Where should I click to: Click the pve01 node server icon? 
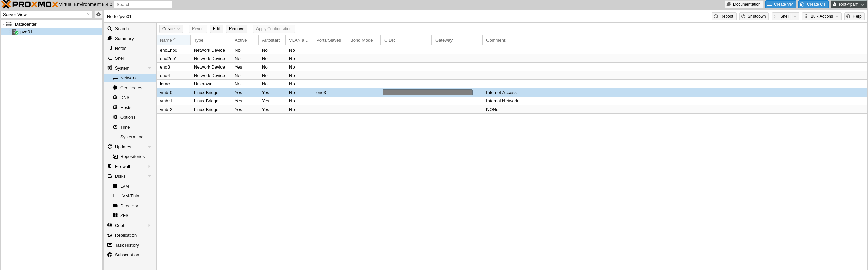pos(15,32)
